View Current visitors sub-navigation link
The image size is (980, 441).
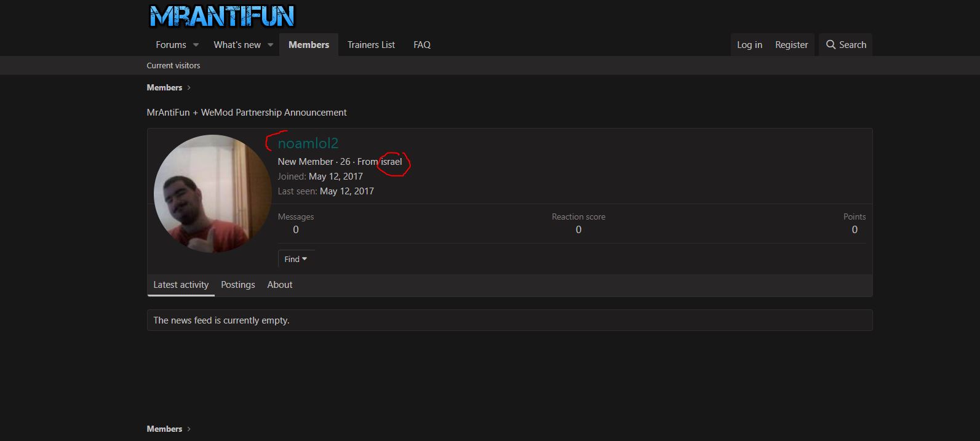[173, 65]
